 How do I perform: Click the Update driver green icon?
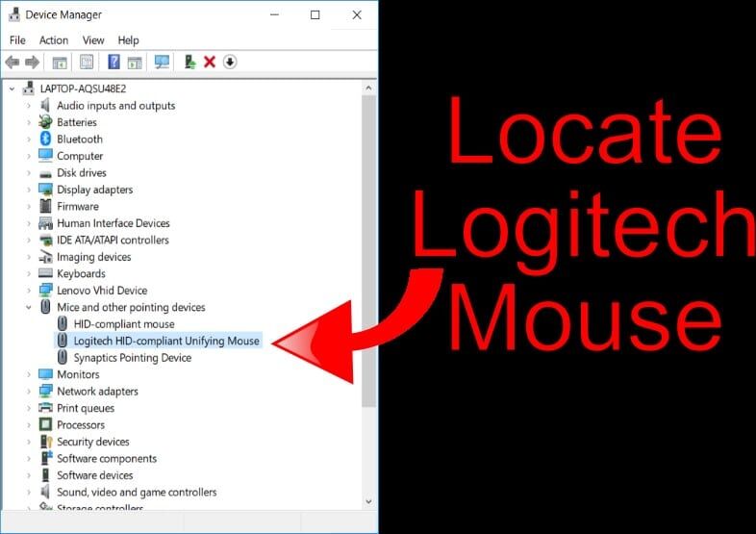pyautogui.click(x=190, y=62)
